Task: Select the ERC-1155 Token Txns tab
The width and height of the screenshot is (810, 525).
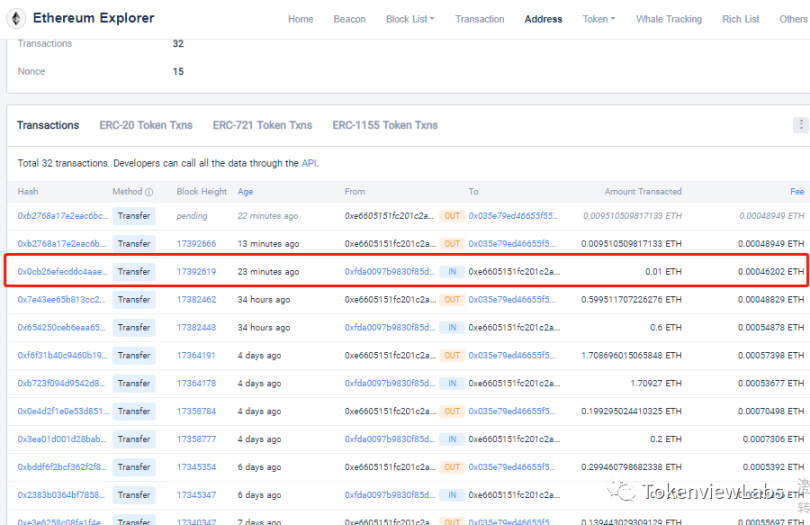Action: pos(385,125)
